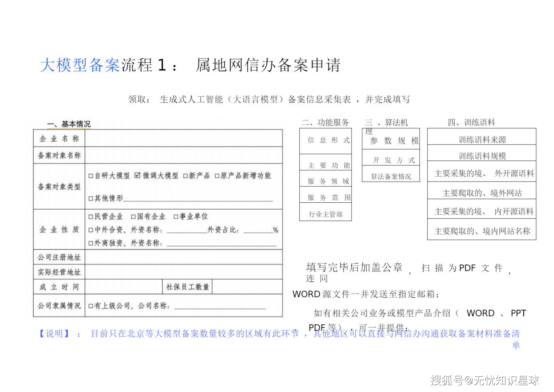554x392 pixels.
Task: Check the 自研大模型 checkbox
Action: [x=91, y=176]
